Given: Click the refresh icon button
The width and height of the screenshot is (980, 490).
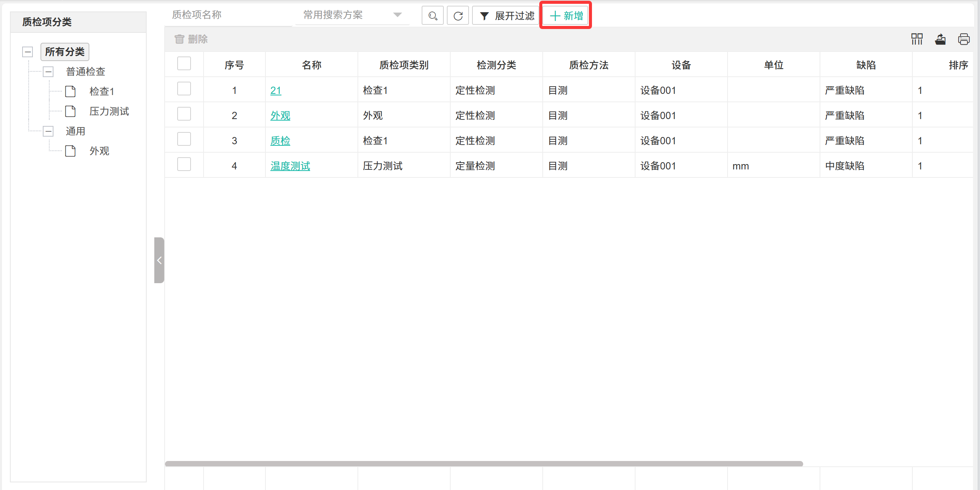Looking at the screenshot, I should click(x=458, y=16).
